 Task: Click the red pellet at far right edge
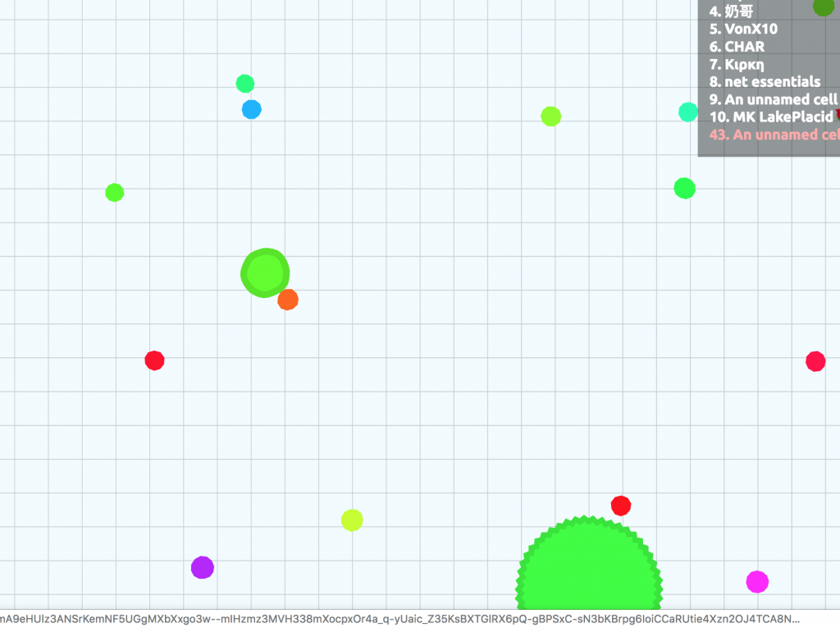(815, 361)
